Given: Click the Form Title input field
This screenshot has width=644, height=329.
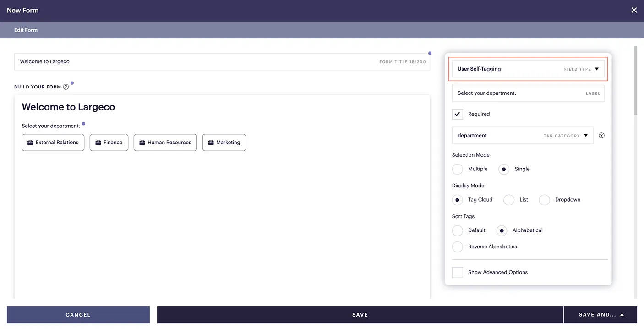Looking at the screenshot, I should click(222, 61).
